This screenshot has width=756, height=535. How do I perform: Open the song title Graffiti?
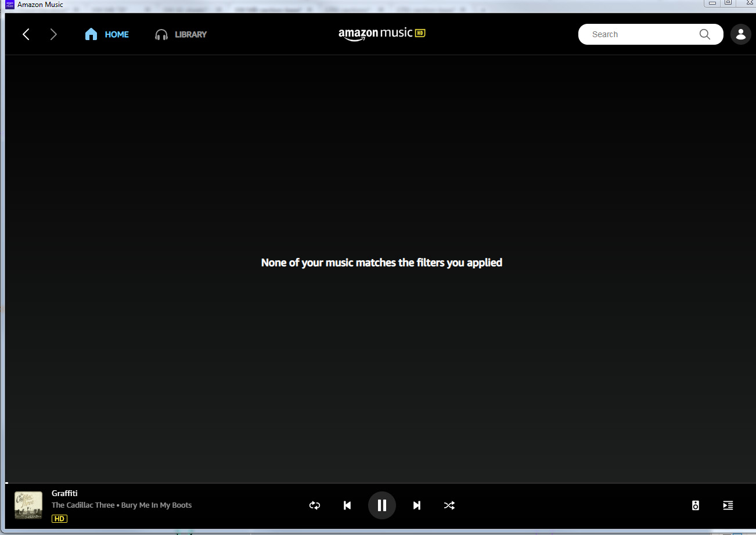coord(65,493)
